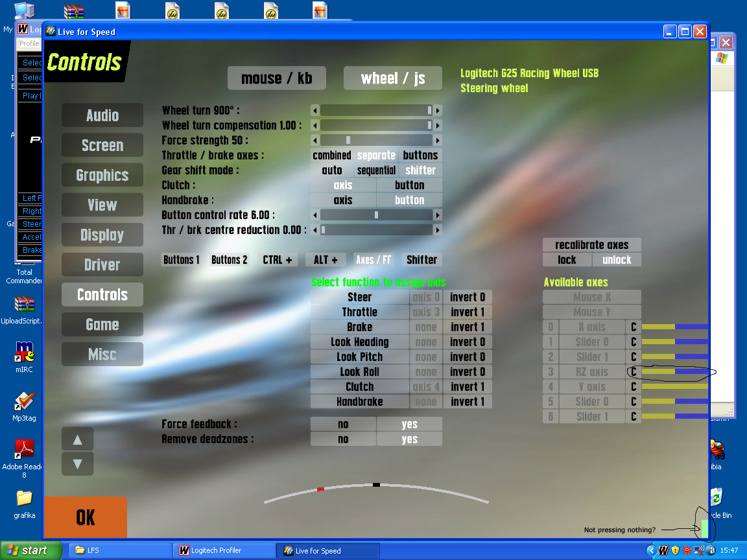Set Handbrake to axis
The width and height of the screenshot is (747, 560).
click(343, 200)
